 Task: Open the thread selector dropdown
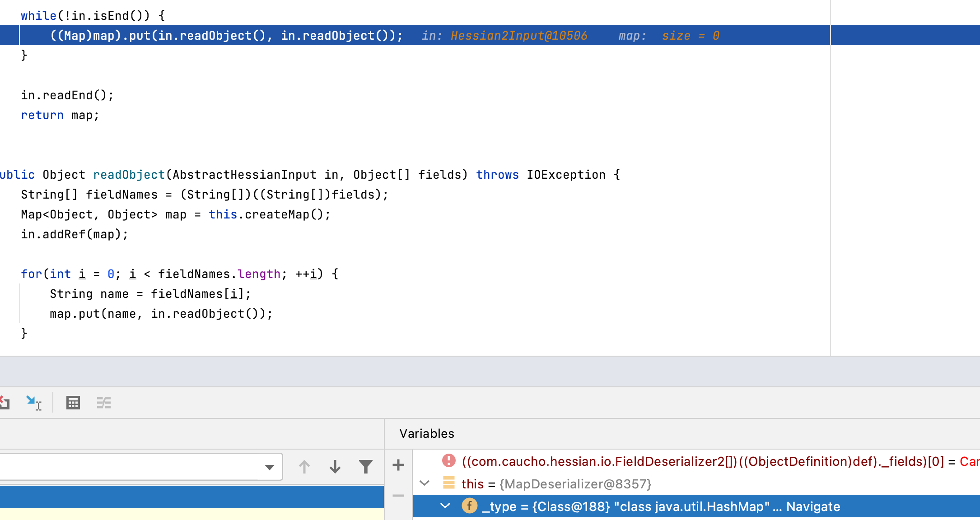tap(269, 467)
